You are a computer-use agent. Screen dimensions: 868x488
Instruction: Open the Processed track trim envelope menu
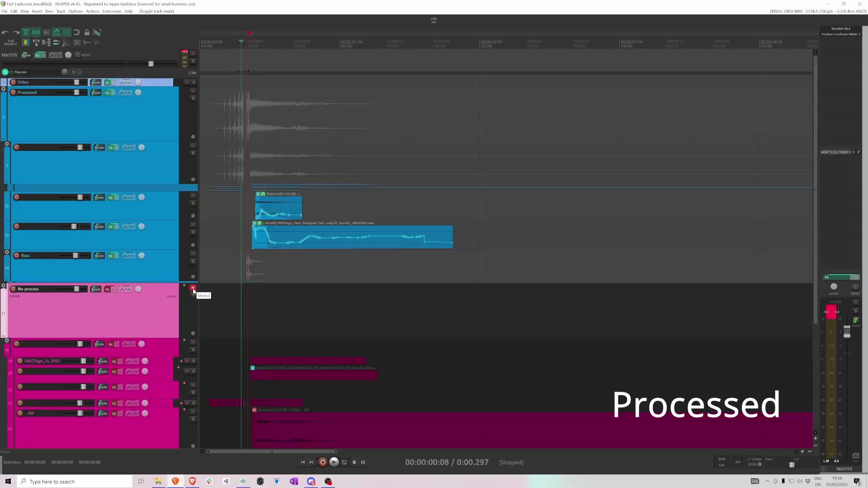125,93
